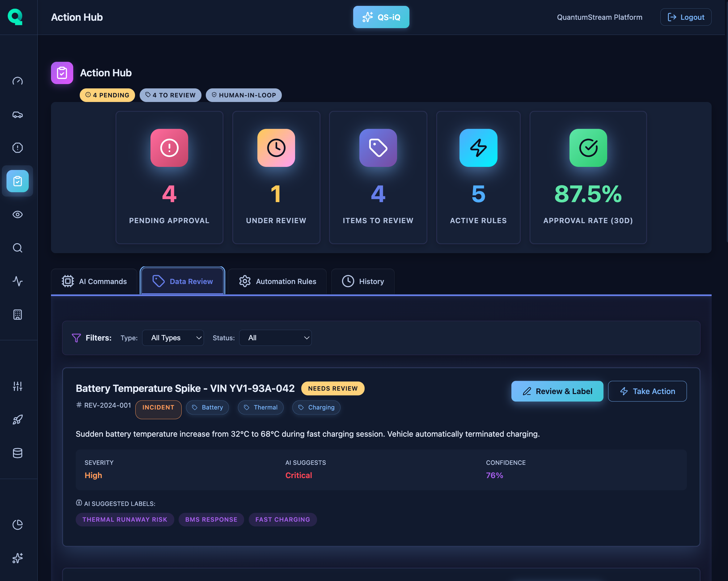Click the sparkle AI icon at sidebar bottom

[17, 558]
